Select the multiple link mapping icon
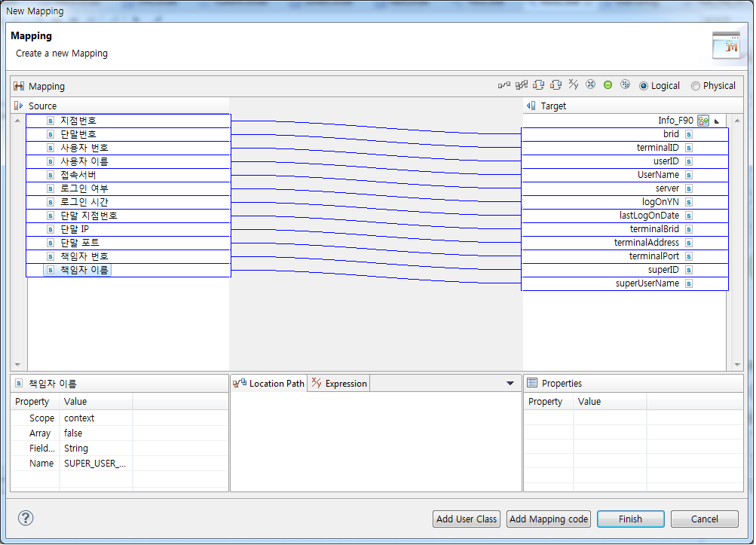This screenshot has height=545, width=756. pos(522,85)
